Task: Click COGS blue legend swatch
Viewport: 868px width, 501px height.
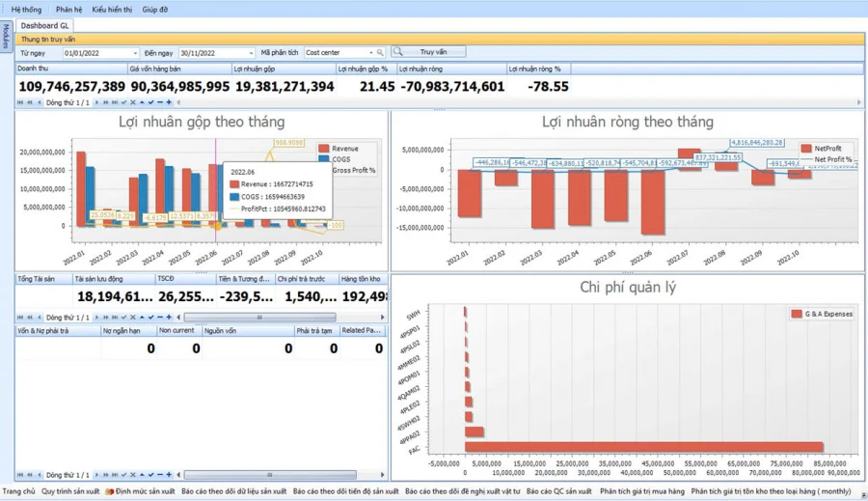Action: 324,159
